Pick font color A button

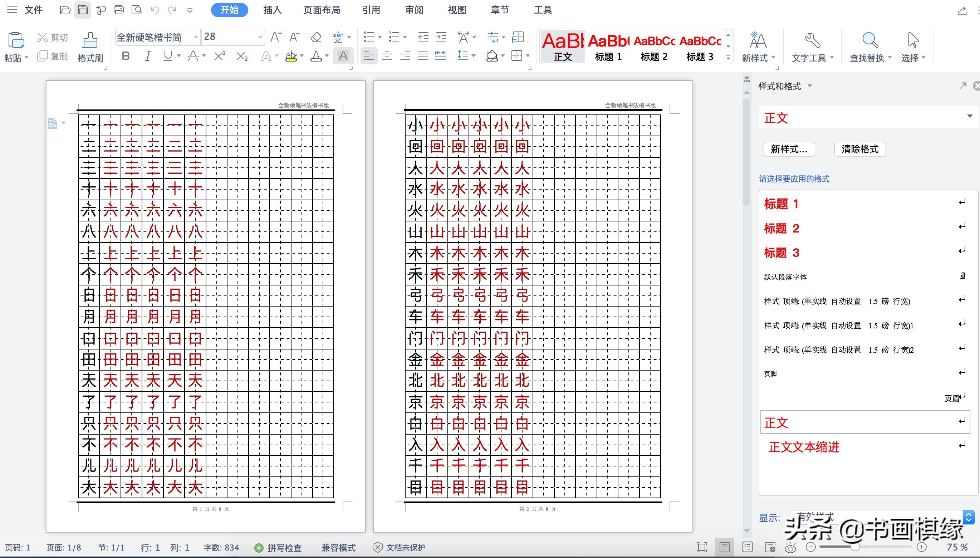(x=316, y=57)
